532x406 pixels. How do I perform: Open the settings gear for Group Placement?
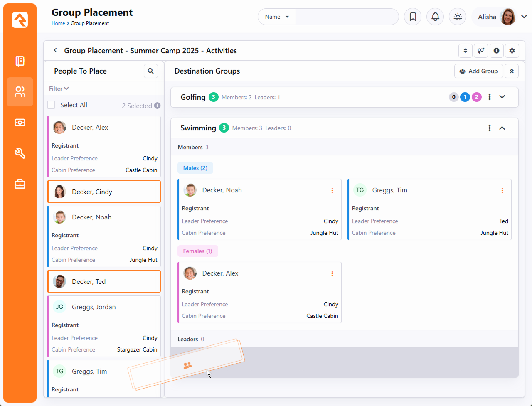[512, 51]
